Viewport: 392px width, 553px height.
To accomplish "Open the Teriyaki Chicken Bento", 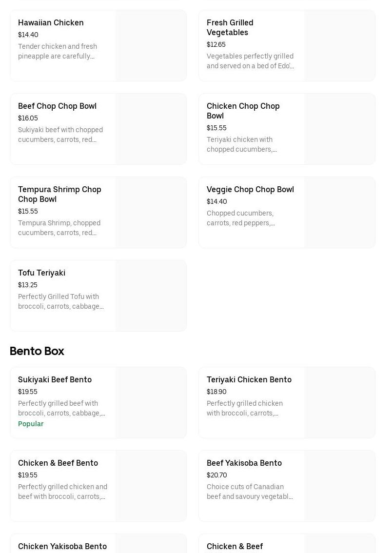I will [249, 380].
